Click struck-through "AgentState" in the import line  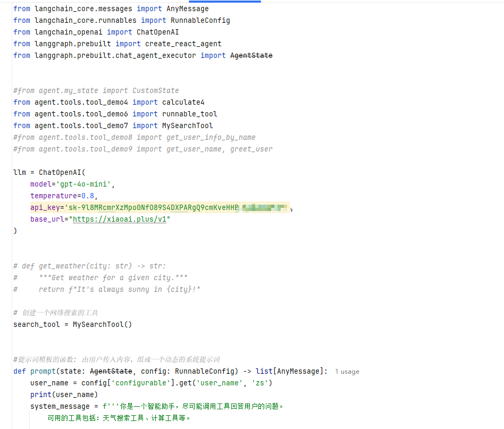tap(251, 56)
